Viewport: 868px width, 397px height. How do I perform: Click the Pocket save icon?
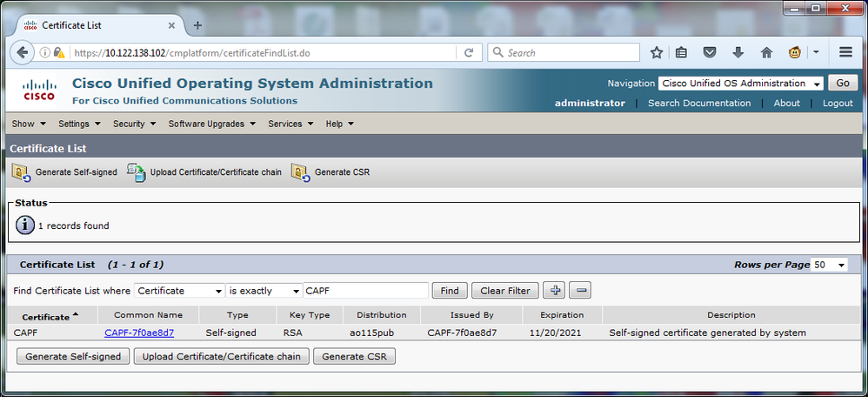[x=710, y=53]
